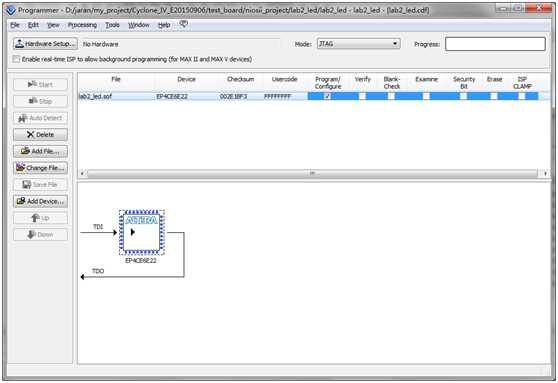
Task: Click checksum value 002E1BF3
Action: tap(233, 96)
